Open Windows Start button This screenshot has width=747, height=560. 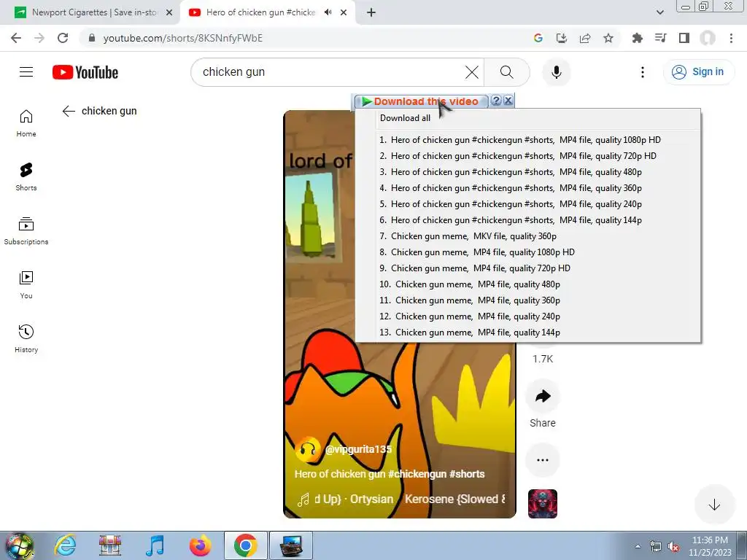[x=20, y=545]
